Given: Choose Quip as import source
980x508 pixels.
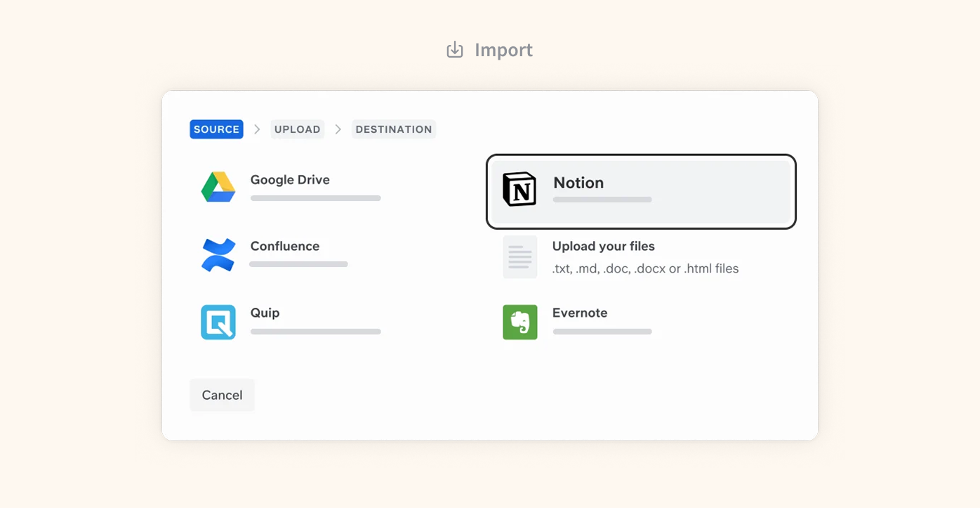Looking at the screenshot, I should point(265,313).
